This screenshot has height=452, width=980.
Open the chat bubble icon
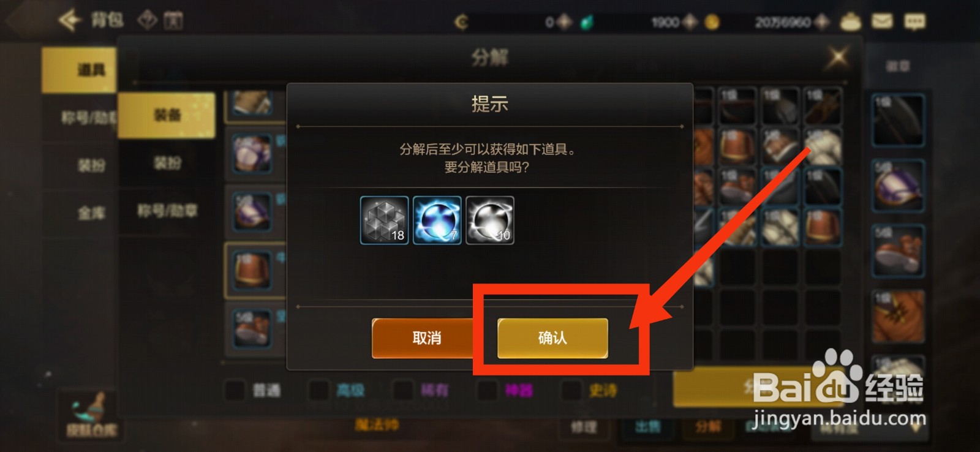[x=914, y=22]
